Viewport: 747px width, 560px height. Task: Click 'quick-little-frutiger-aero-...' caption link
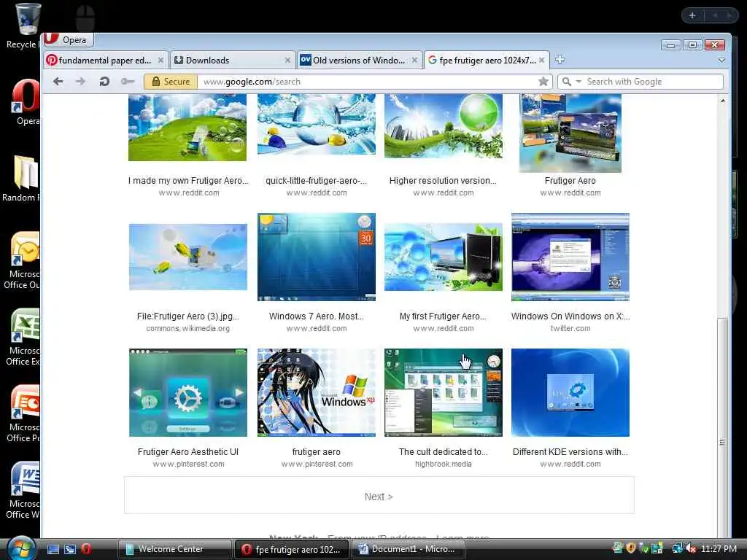(x=317, y=181)
